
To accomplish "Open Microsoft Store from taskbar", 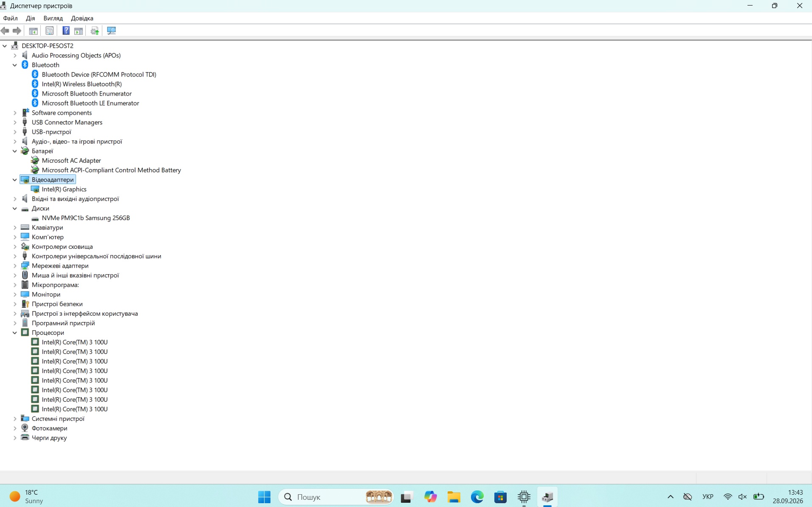I will click(500, 497).
